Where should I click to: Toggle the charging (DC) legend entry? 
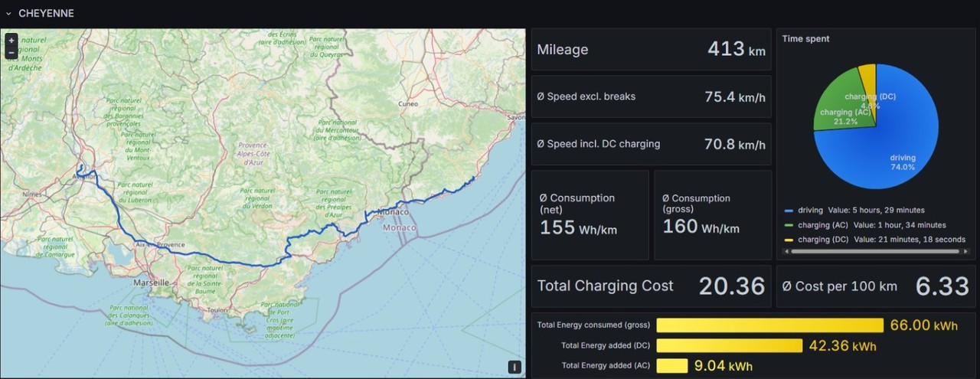(x=874, y=240)
